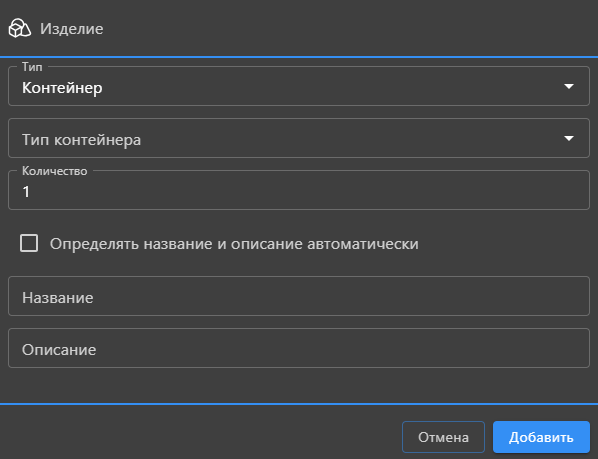Screen dimensions: 598x459
Task: Click the Описание placeholder text
Action: (x=59, y=350)
